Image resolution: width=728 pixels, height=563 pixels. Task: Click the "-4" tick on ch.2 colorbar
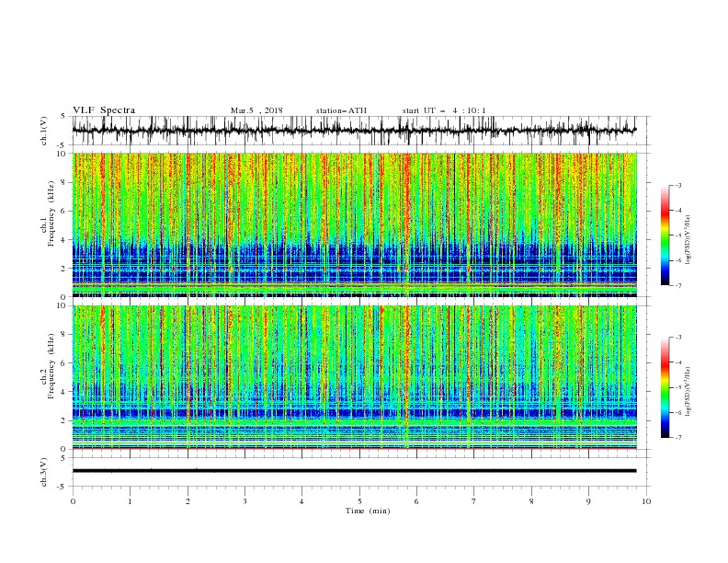[x=677, y=362]
